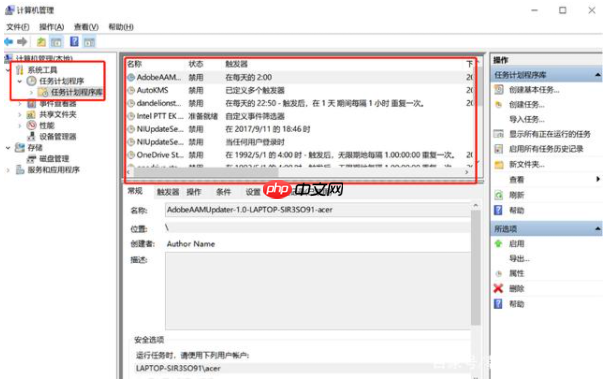Select the 服务和应用程序 tree node
Image resolution: width=606 pixels, height=379 pixels.
pyautogui.click(x=53, y=170)
